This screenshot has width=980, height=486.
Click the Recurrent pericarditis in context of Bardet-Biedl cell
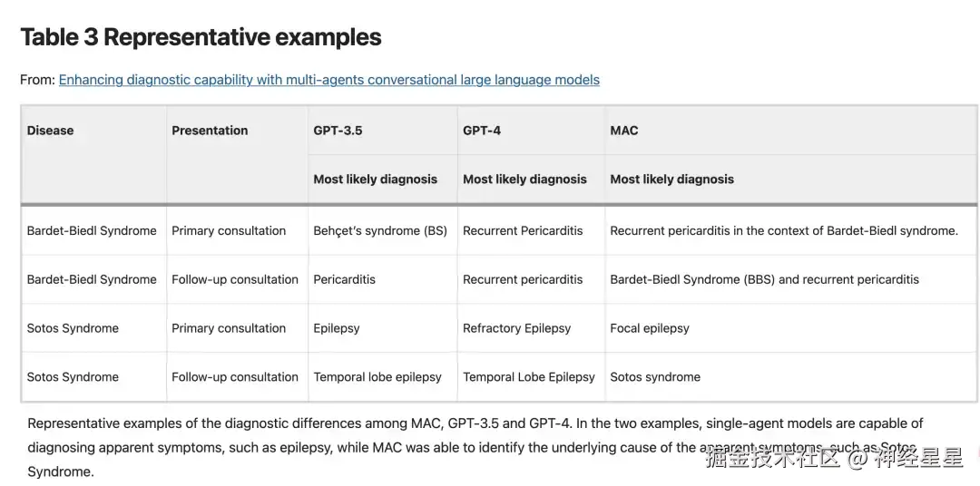[x=784, y=231]
